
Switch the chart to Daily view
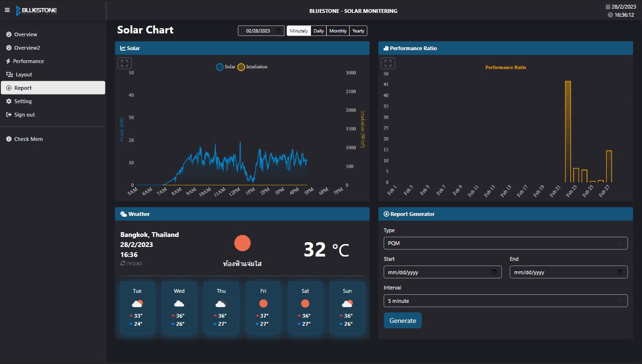(x=319, y=31)
